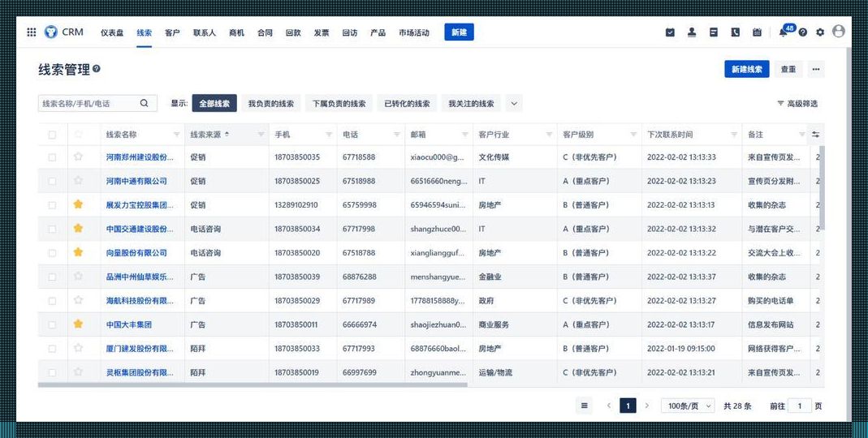The image size is (868, 438).
Task: Check the 灵枢集团股份 row checkbox
Action: point(52,373)
